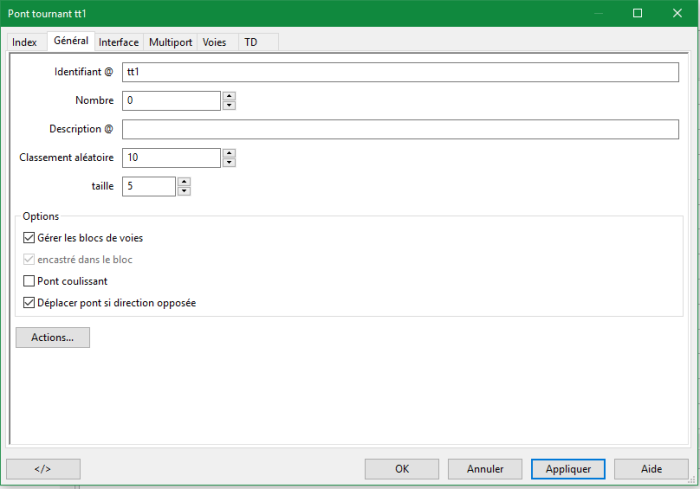The width and height of the screenshot is (700, 489).
Task: Focus the empty Description field
Action: pyautogui.click(x=400, y=129)
